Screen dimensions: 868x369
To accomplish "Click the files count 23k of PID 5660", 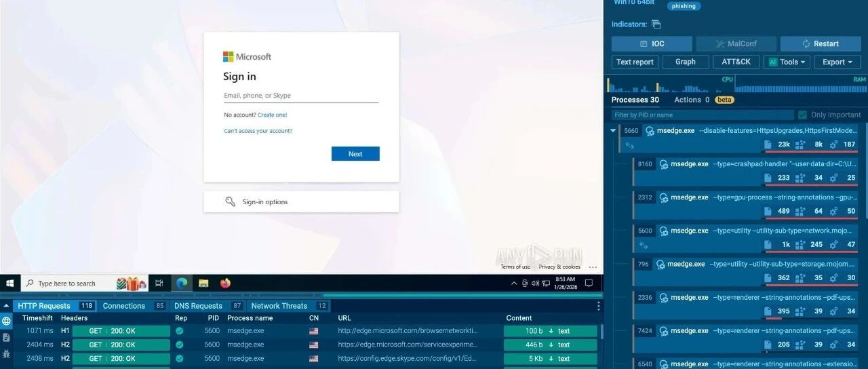I will (783, 144).
